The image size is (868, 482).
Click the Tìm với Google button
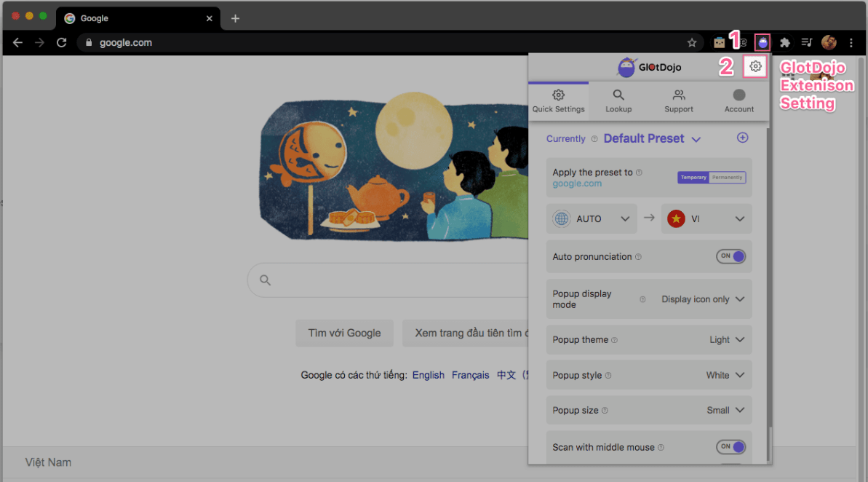[x=344, y=333]
